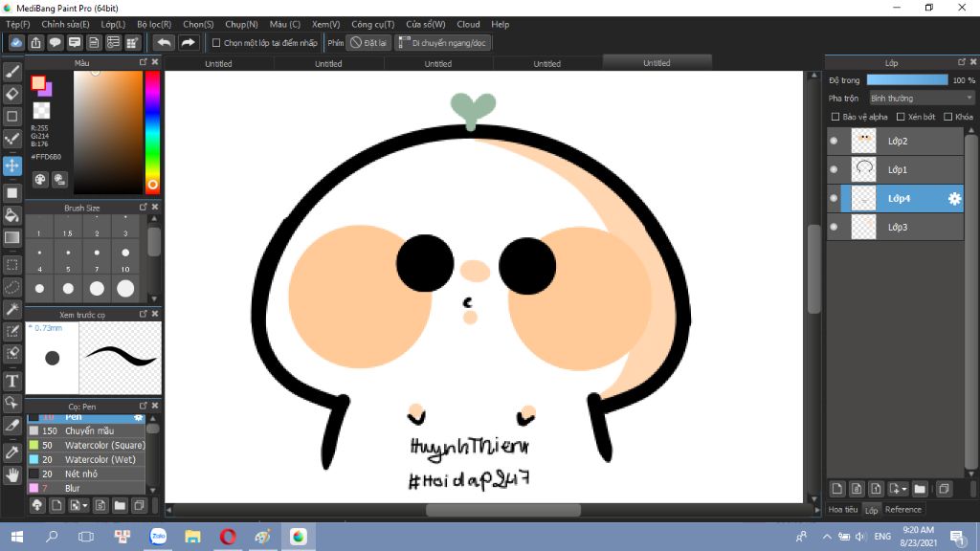Image resolution: width=980 pixels, height=551 pixels.
Task: Open the brush folder icon in brush panel
Action: coord(120,505)
